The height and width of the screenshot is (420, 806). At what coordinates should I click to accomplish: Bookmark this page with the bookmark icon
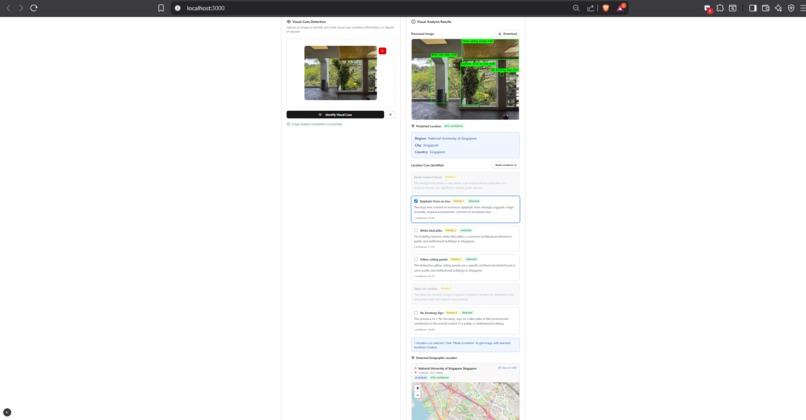(161, 8)
